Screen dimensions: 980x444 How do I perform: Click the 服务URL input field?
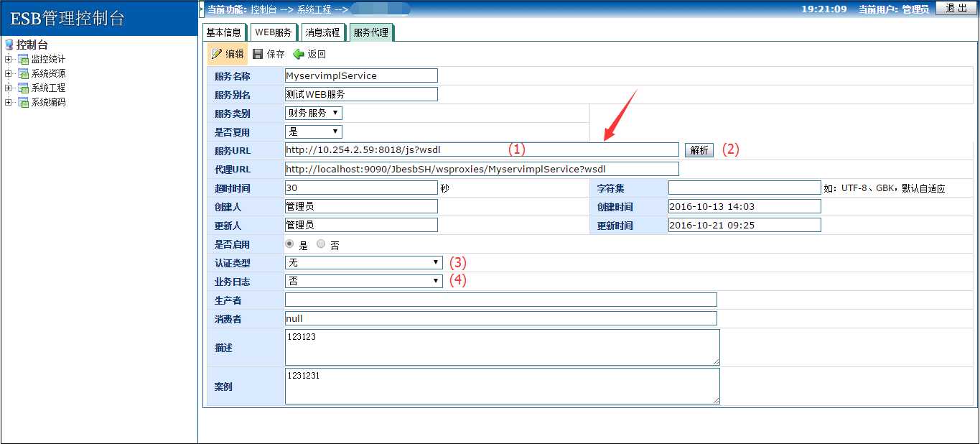482,149
